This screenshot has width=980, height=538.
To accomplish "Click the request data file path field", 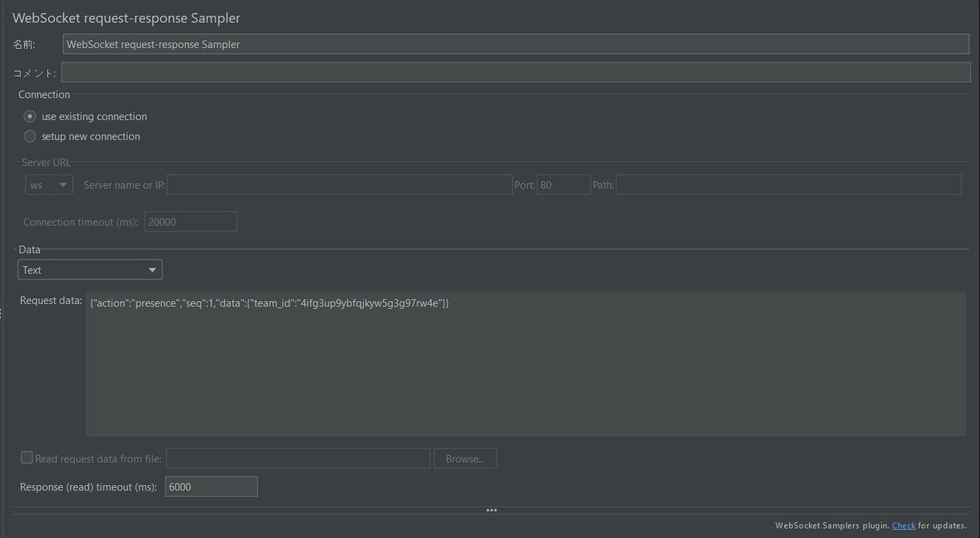I will pos(297,458).
